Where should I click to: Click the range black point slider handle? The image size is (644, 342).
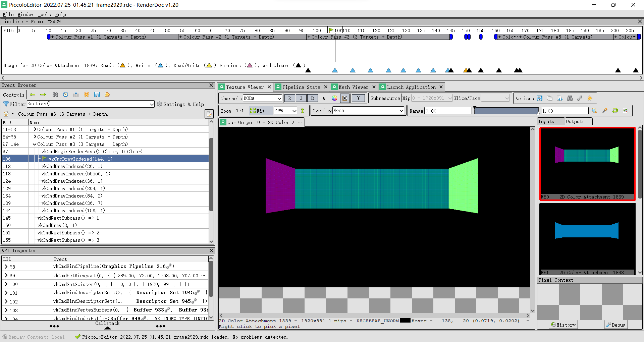(x=475, y=108)
